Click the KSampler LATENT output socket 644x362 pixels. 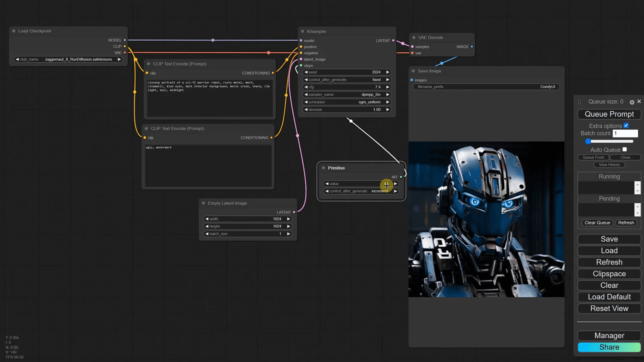pyautogui.click(x=393, y=41)
